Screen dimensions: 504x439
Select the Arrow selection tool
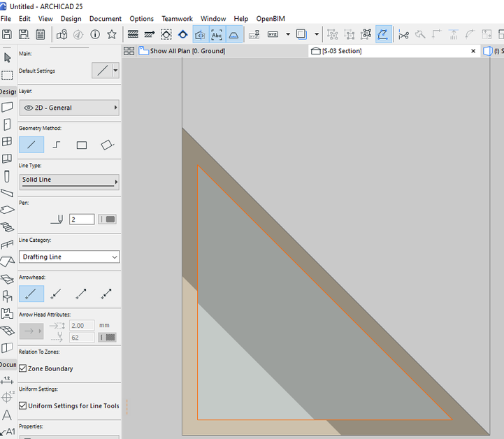[x=7, y=57]
